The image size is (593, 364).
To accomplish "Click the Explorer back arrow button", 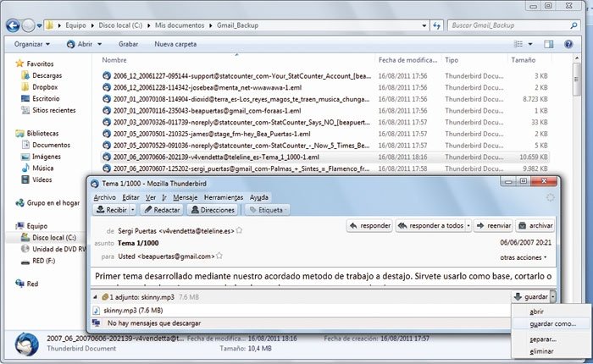I will coord(13,25).
